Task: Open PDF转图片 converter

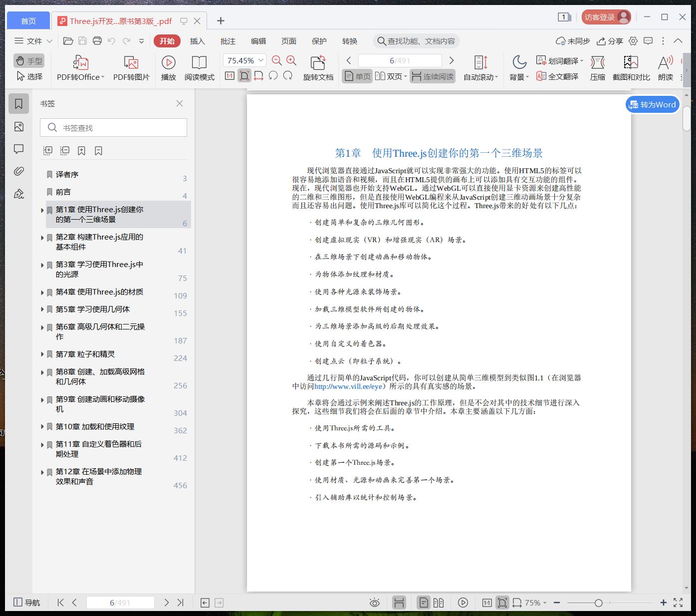Action: click(131, 68)
